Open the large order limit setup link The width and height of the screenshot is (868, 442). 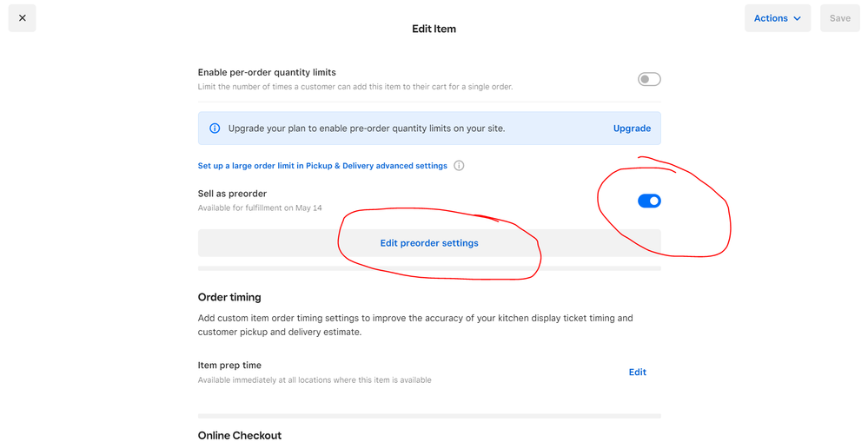[x=322, y=166]
